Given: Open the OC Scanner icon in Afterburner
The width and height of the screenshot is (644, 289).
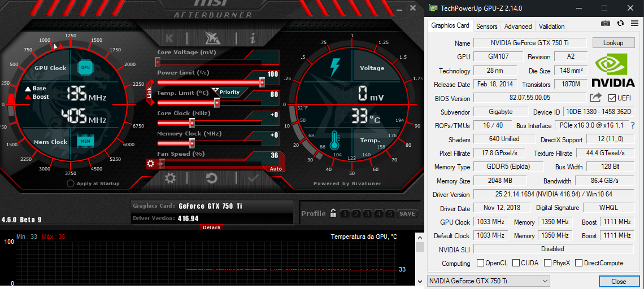Looking at the screenshot, I should pos(212,38).
